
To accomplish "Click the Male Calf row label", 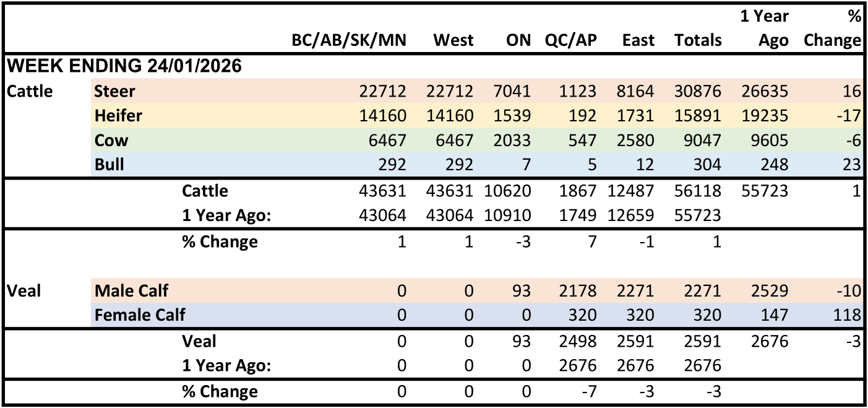I will pyautogui.click(x=131, y=290).
